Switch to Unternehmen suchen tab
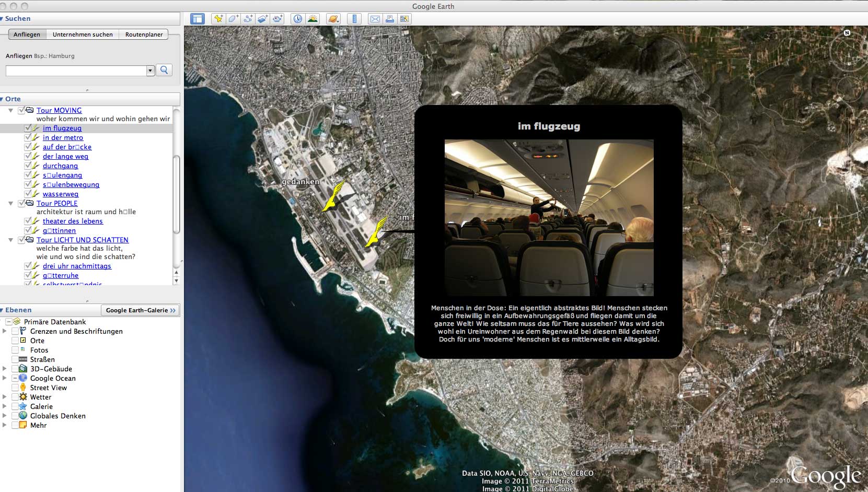Image resolution: width=868 pixels, height=492 pixels. 83,34
